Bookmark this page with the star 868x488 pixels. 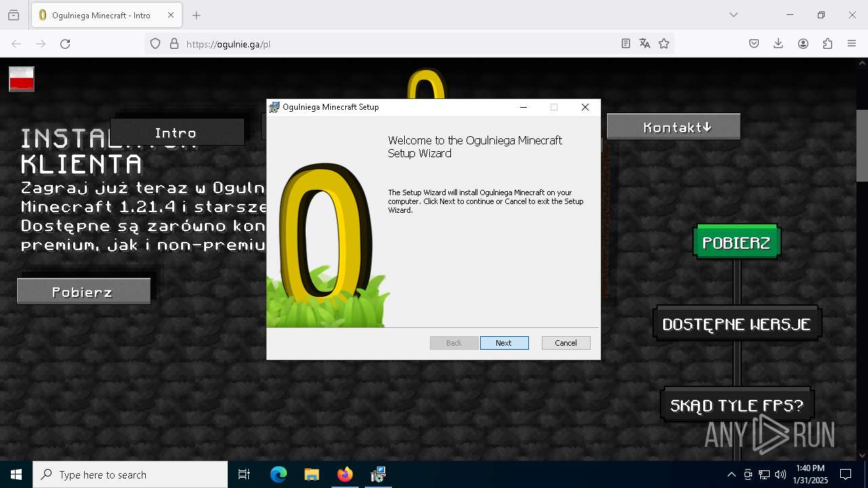pos(664,43)
